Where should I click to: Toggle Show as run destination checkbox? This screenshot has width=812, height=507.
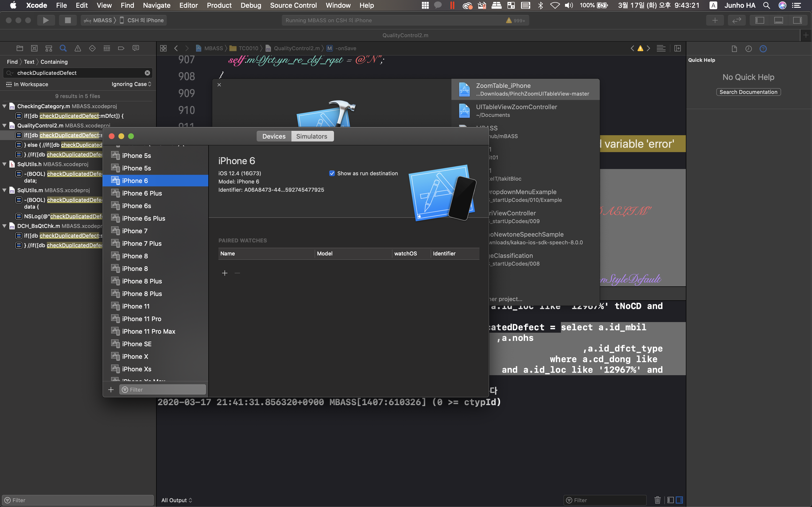(332, 173)
